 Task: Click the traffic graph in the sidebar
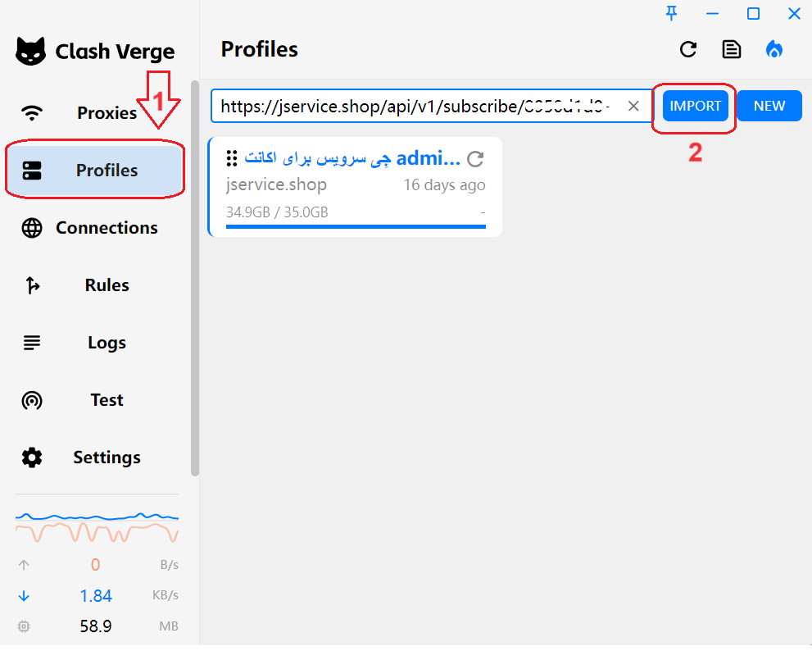click(97, 526)
